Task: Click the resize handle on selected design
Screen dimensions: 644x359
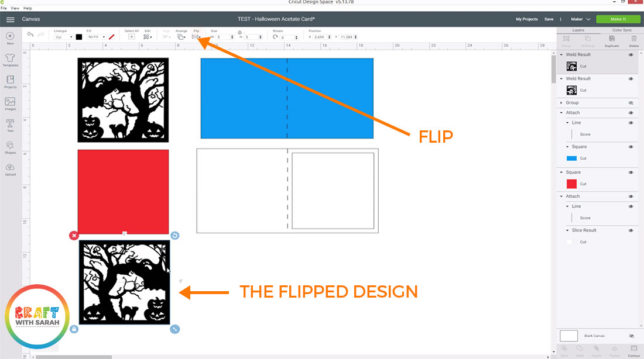Action: click(x=174, y=329)
